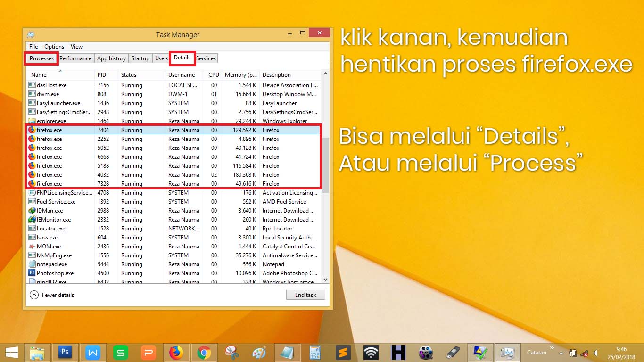Open Sublime Text from the taskbar
Viewport: 644px width, 362px height.
pos(343,352)
